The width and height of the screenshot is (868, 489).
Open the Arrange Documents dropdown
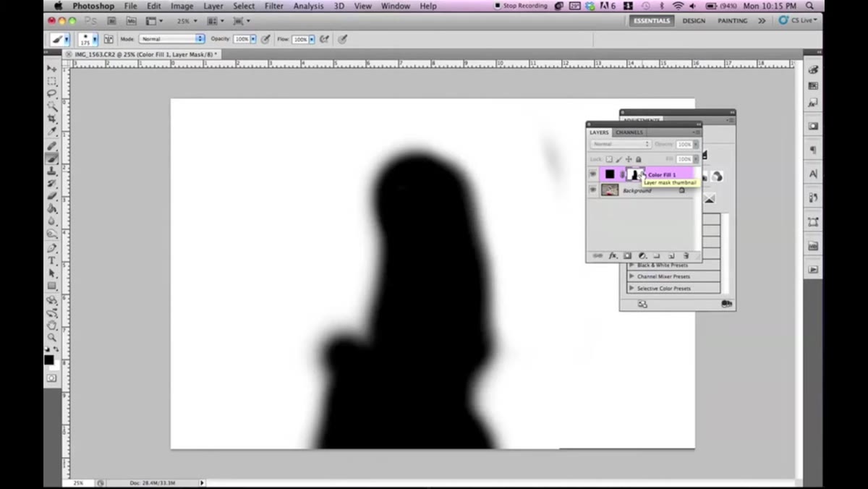click(x=216, y=21)
